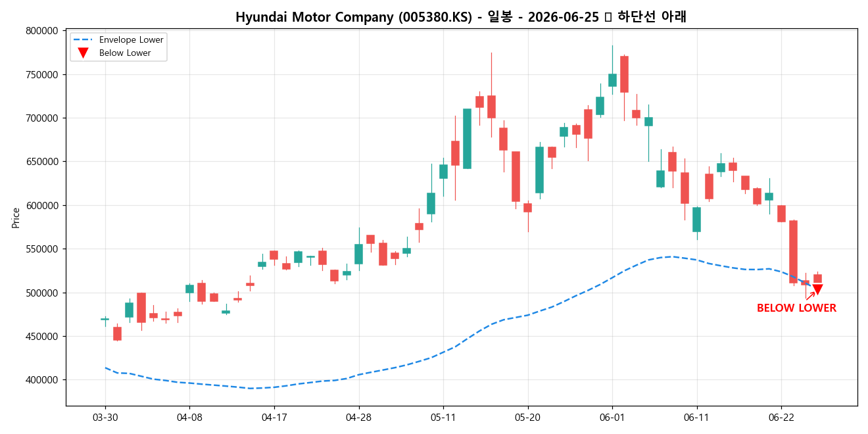Click the 04-17 date label

pyautogui.click(x=274, y=418)
